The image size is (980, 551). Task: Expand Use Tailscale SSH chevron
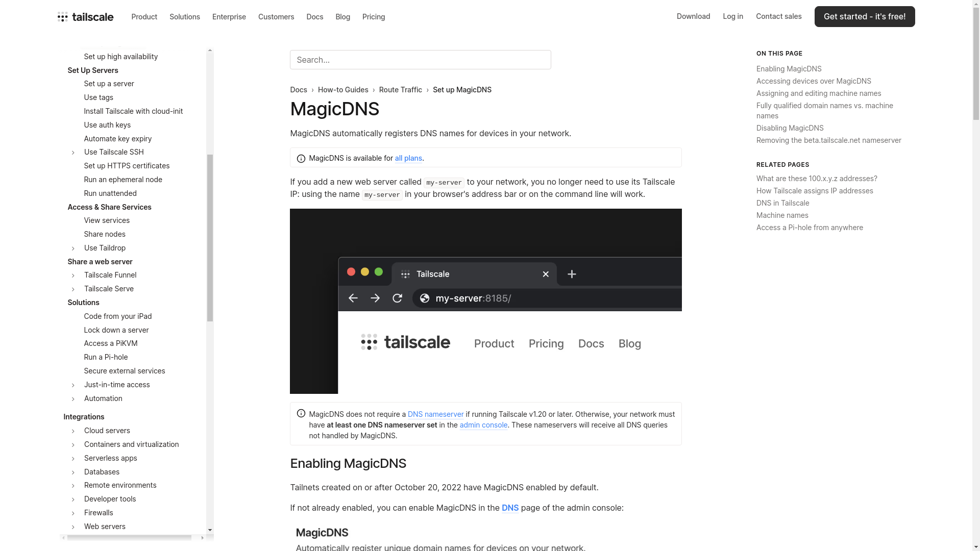point(73,153)
